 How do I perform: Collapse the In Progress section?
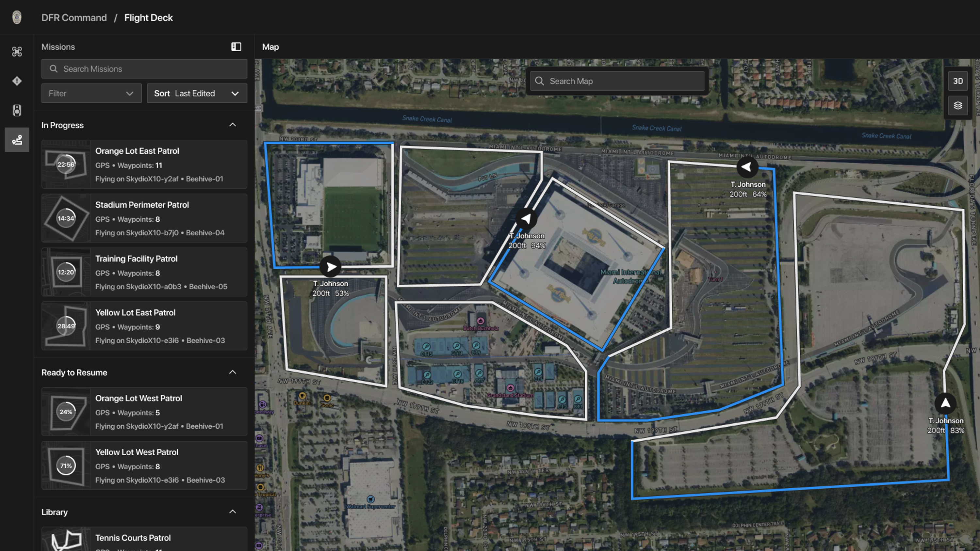(233, 125)
